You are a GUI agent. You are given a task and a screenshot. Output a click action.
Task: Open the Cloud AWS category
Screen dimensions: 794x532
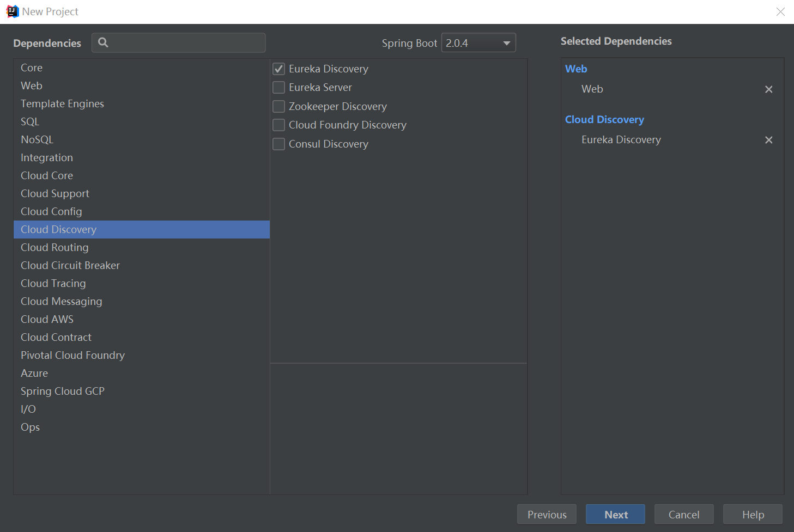[x=142, y=319]
